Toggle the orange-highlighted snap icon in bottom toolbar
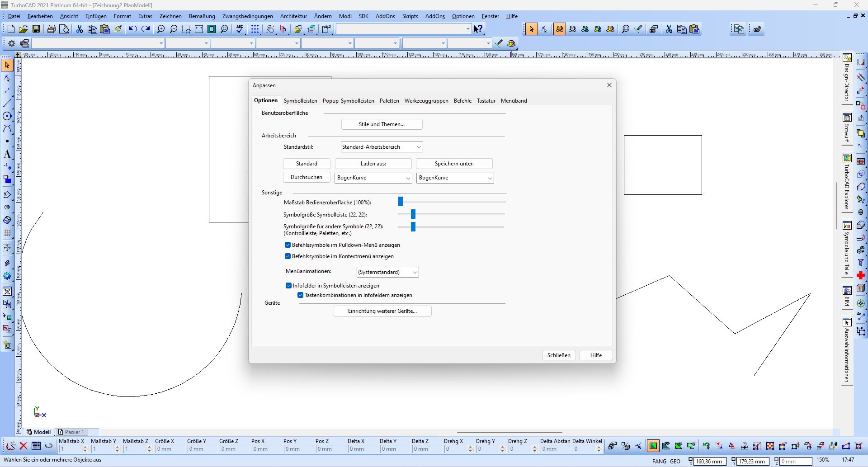Image resolution: width=868 pixels, height=467 pixels. (653, 446)
